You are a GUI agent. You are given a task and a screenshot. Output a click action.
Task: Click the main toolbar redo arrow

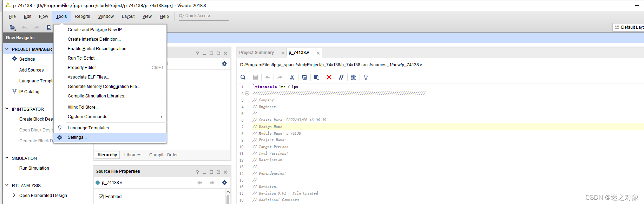point(37,27)
